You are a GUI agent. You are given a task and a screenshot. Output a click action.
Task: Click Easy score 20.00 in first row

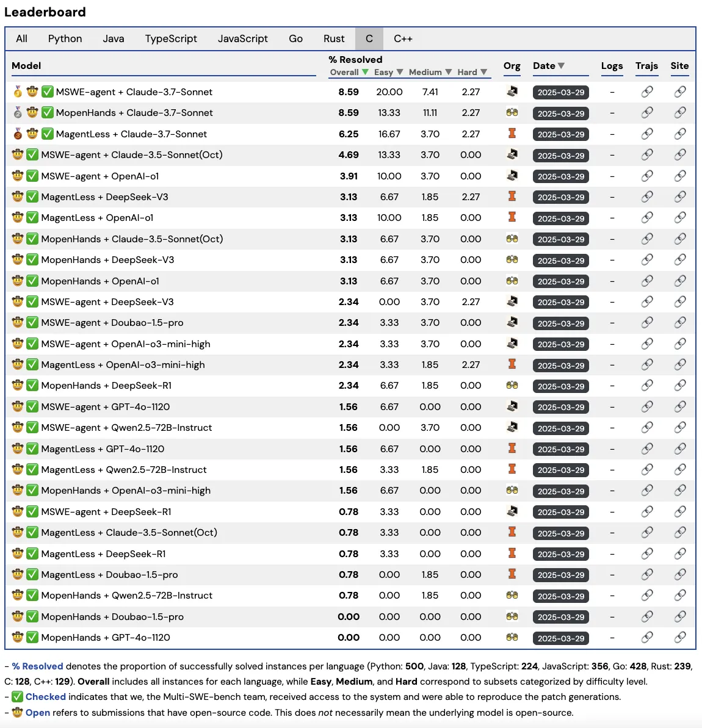(x=389, y=92)
